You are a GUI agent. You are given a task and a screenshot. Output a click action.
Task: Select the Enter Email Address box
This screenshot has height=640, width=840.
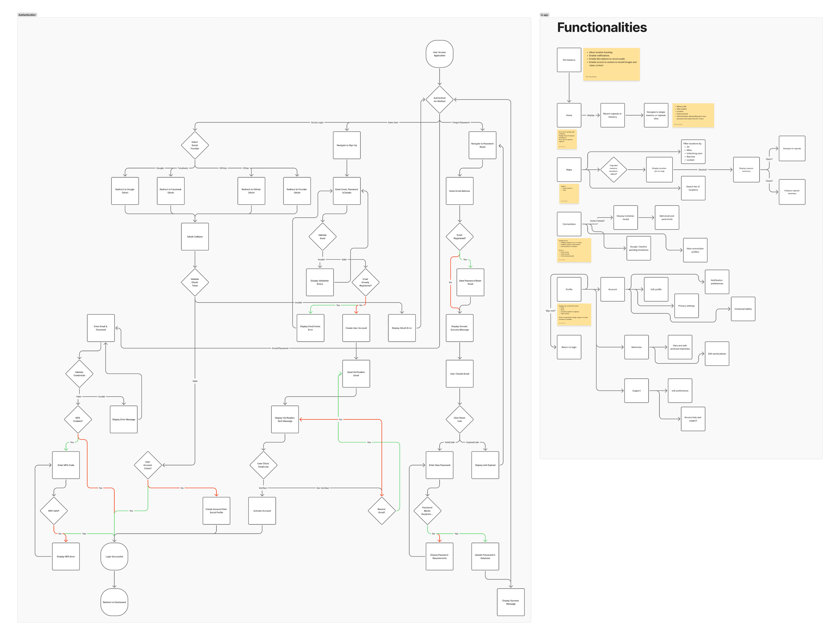coord(460,191)
